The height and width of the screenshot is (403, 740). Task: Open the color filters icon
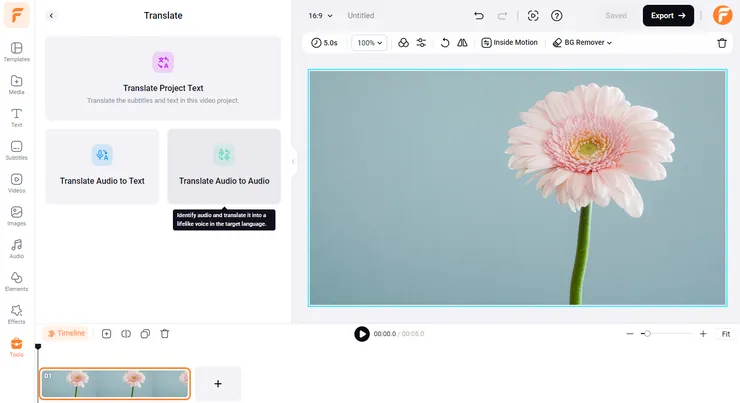coord(403,43)
